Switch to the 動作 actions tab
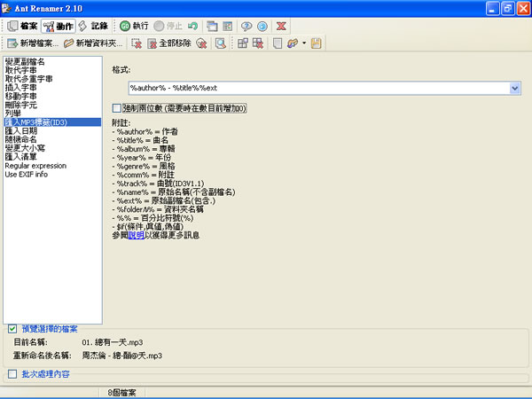 [x=59, y=26]
